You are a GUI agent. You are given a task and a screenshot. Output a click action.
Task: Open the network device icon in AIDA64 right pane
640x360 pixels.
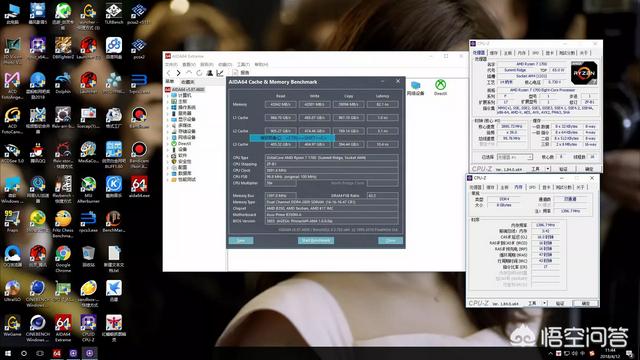[416, 87]
